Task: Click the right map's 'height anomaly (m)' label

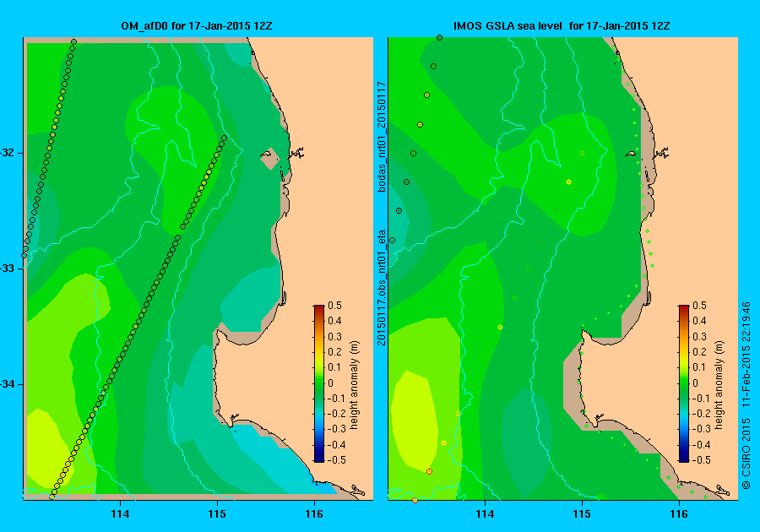Action: click(x=719, y=385)
